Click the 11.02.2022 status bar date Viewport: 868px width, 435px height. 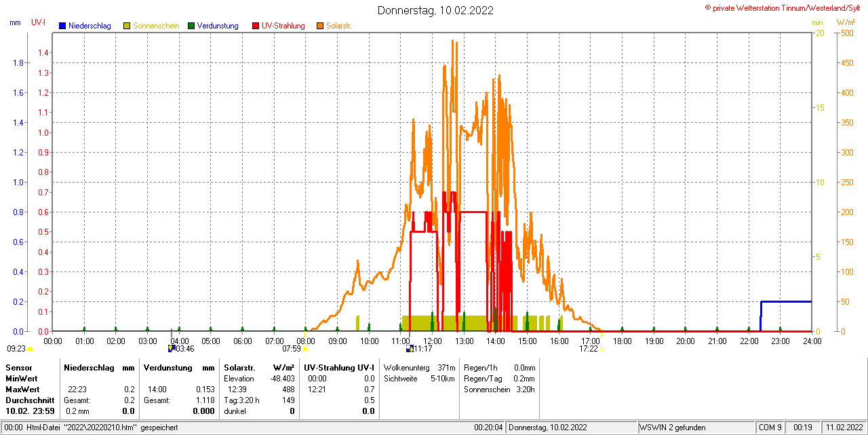coord(844,428)
